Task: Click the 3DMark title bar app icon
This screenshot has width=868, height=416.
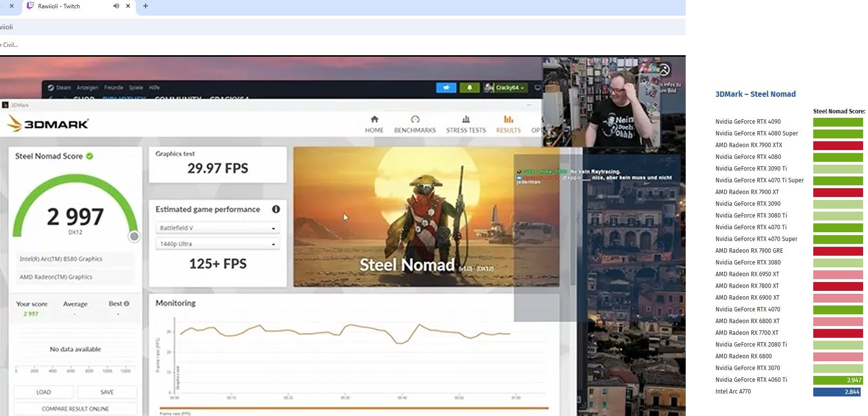Action: [x=5, y=105]
